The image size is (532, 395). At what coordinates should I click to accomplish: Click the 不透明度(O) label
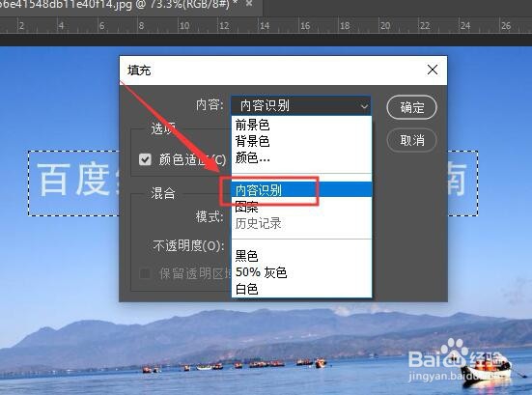pyautogui.click(x=188, y=245)
